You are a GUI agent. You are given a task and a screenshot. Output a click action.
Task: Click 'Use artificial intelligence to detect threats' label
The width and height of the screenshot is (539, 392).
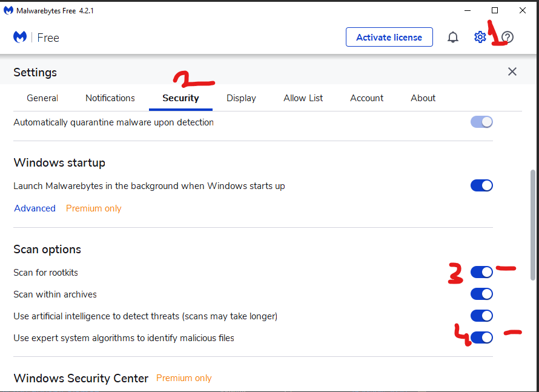tap(145, 316)
